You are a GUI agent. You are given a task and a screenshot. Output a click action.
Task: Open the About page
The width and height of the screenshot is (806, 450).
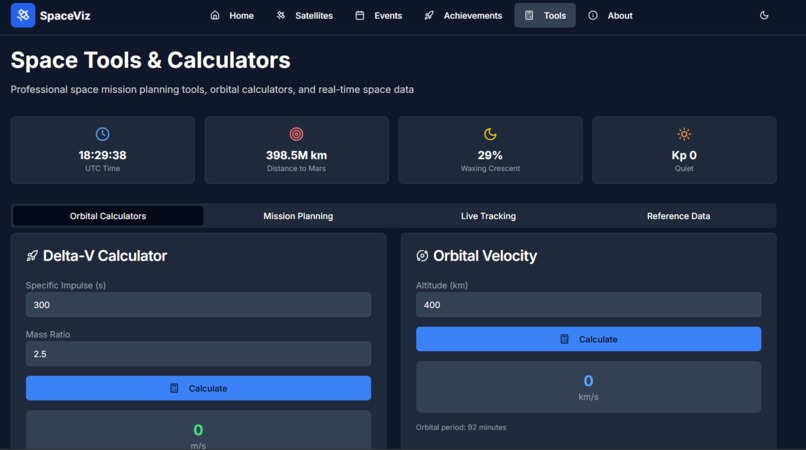(610, 15)
